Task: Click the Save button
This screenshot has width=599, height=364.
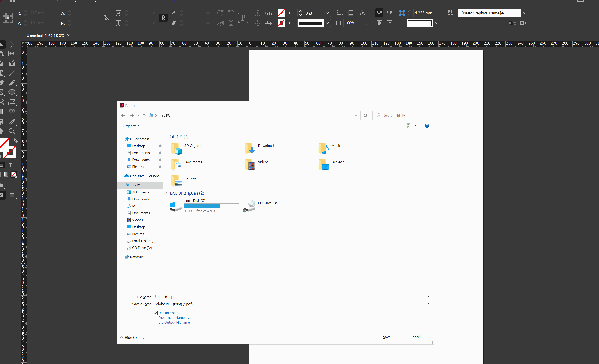Action: [x=386, y=337]
